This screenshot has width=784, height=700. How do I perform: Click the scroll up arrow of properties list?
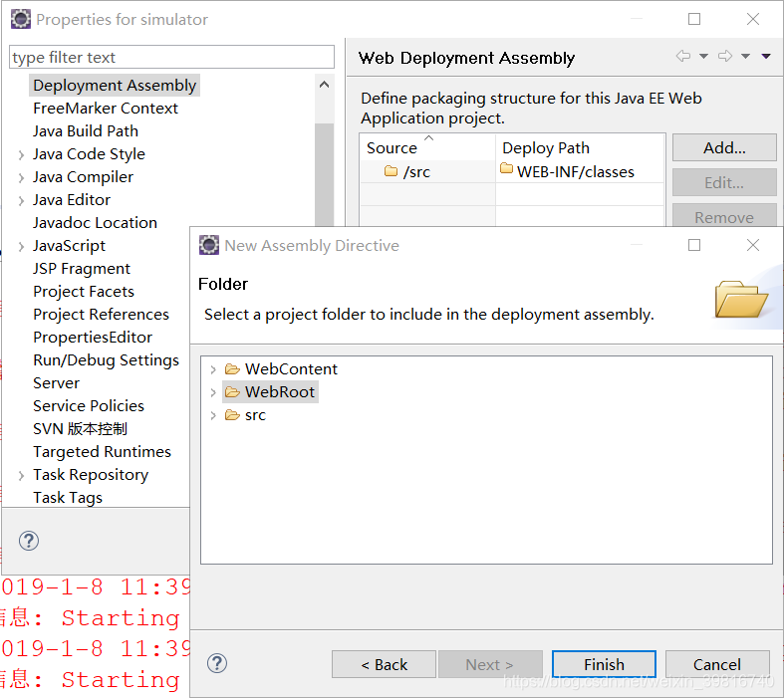[324, 85]
